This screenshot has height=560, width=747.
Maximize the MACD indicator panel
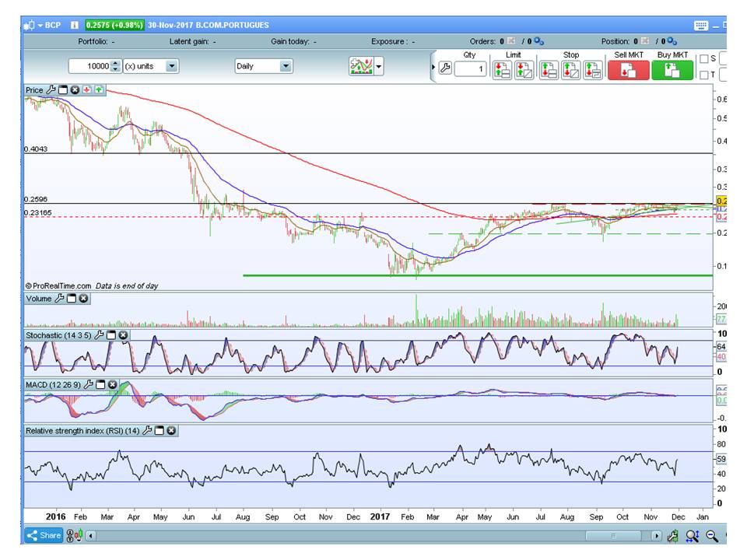(101, 384)
